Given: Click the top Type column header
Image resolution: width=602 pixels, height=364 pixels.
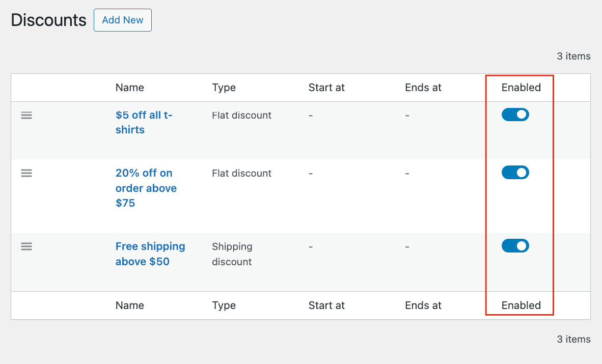Looking at the screenshot, I should pos(224,88).
